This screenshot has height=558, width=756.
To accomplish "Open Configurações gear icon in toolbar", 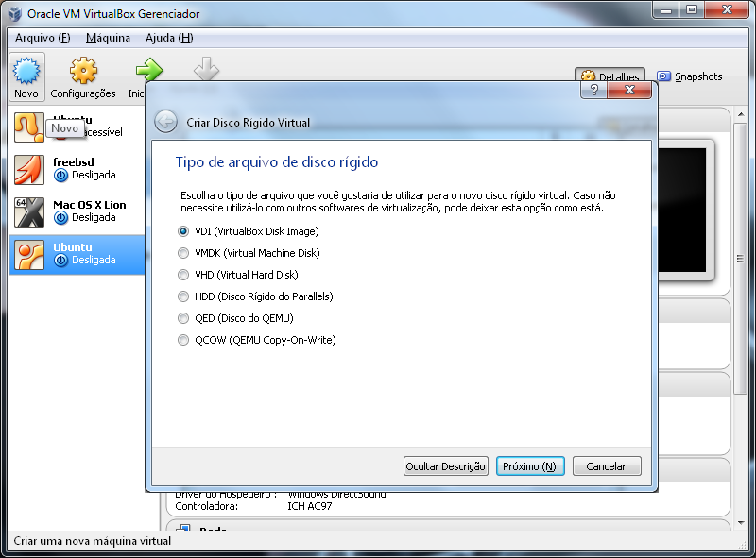I will [83, 71].
